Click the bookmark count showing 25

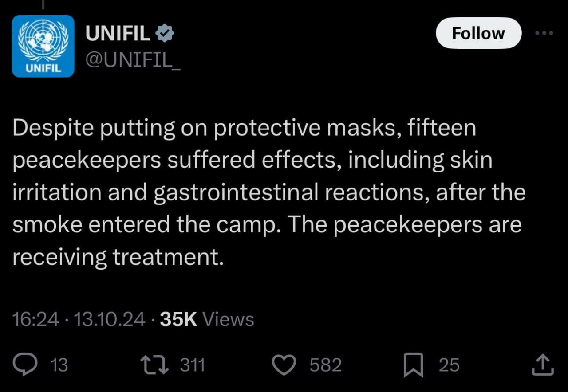pos(449,365)
